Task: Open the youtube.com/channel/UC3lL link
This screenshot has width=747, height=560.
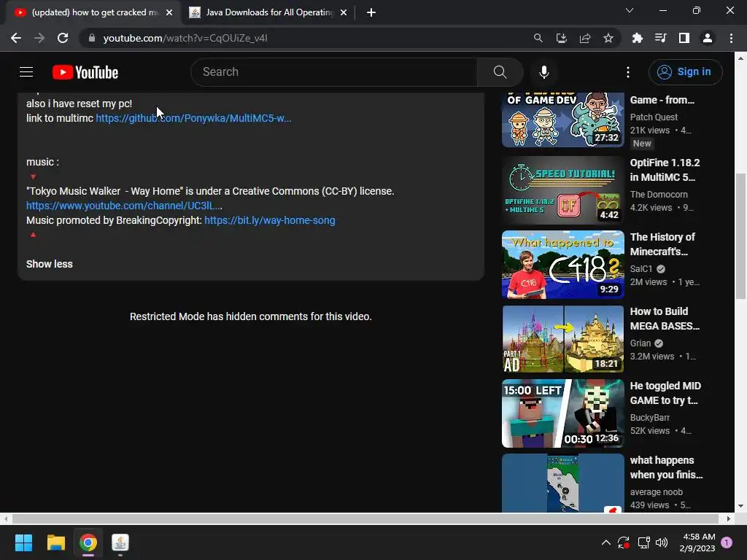Action: click(x=124, y=206)
